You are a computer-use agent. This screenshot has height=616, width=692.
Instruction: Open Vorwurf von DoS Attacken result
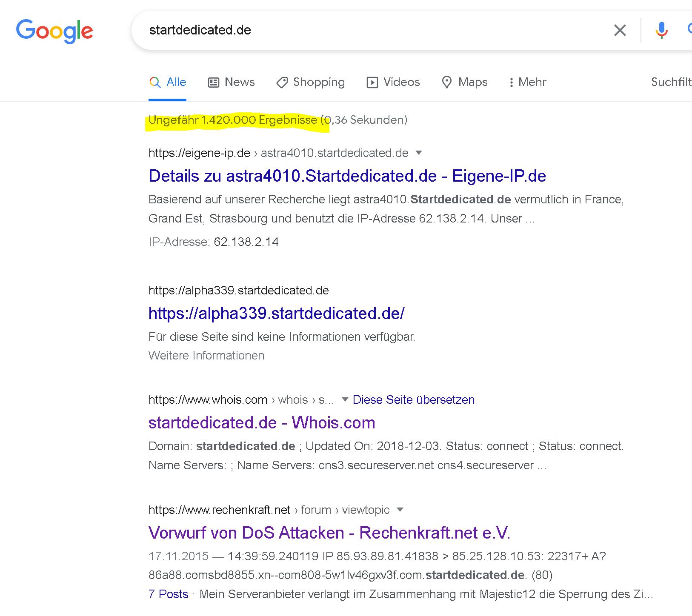click(329, 533)
